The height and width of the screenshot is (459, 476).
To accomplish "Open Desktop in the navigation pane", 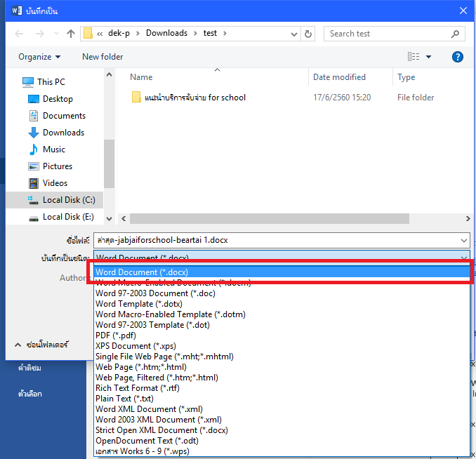I will [58, 99].
